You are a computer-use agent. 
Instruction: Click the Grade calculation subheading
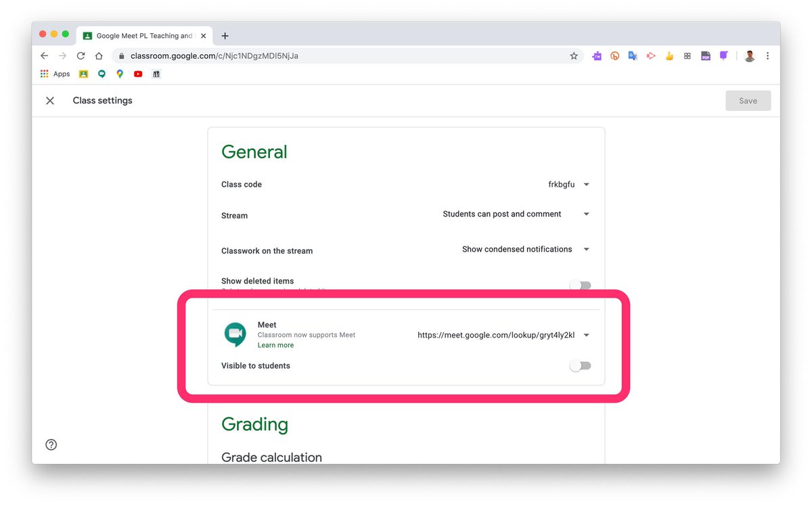271,457
